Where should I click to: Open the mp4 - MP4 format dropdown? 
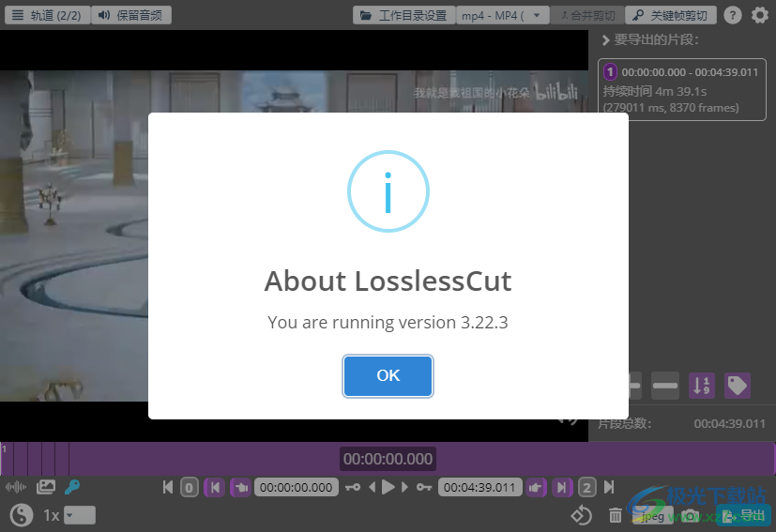[502, 15]
